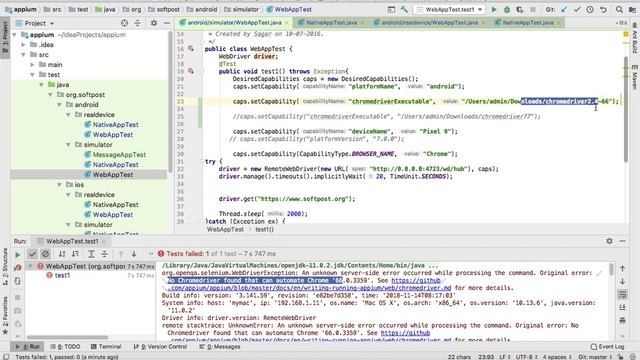Open Run panel settings gear
Viewport: 640px width, 360px height.
[609, 241]
